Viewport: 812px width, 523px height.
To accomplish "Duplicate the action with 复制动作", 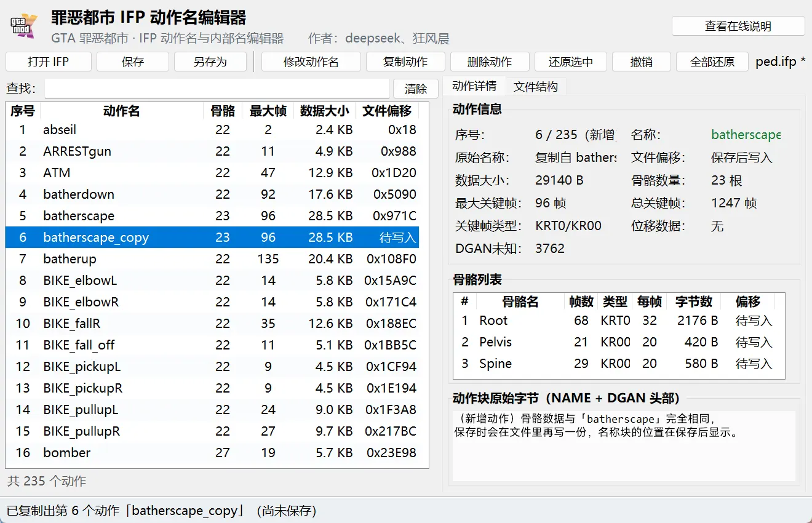I will click(405, 62).
